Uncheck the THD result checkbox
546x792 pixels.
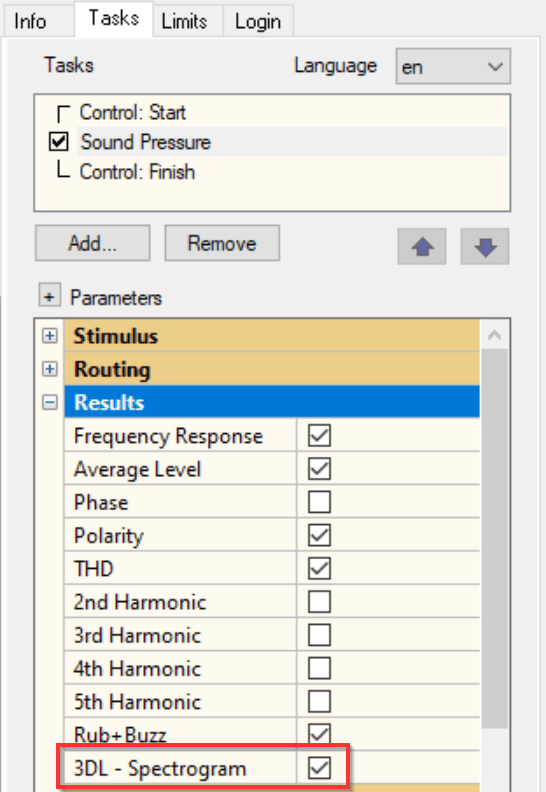coord(319,569)
